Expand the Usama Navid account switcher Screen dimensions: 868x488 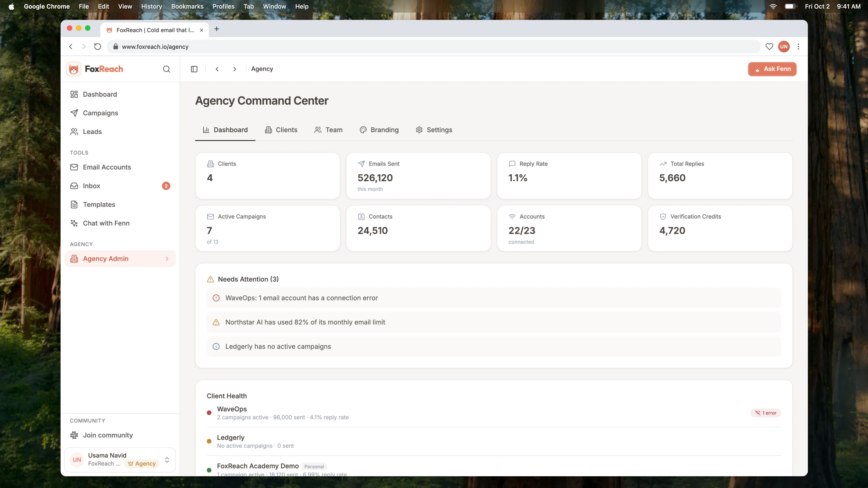tap(120, 460)
